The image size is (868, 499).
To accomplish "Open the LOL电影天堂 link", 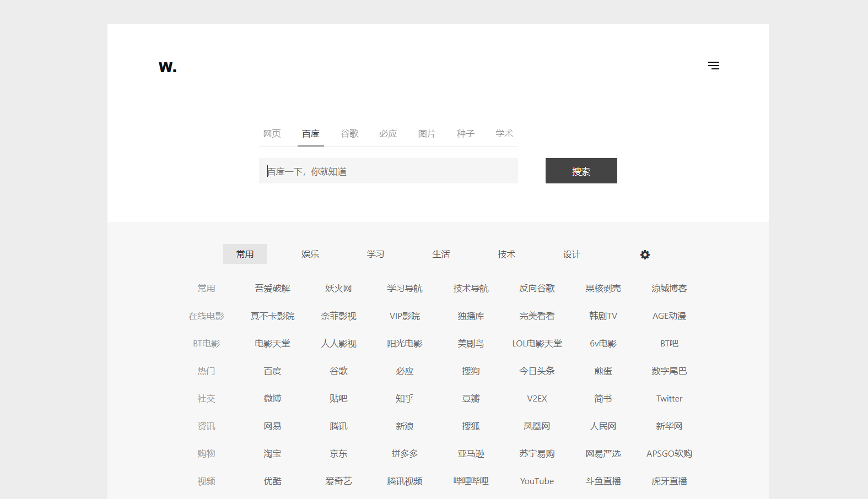I will [x=537, y=344].
